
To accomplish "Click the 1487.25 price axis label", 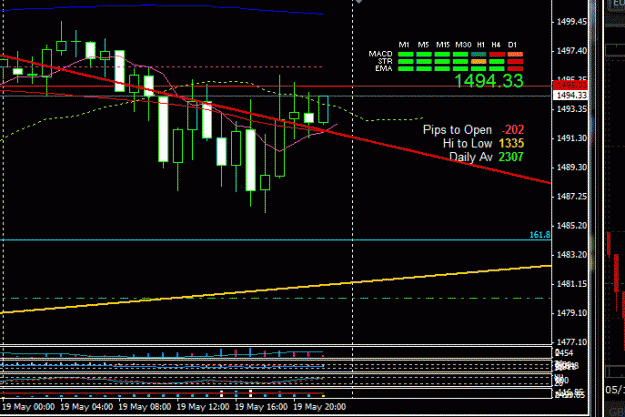I will 572,196.
